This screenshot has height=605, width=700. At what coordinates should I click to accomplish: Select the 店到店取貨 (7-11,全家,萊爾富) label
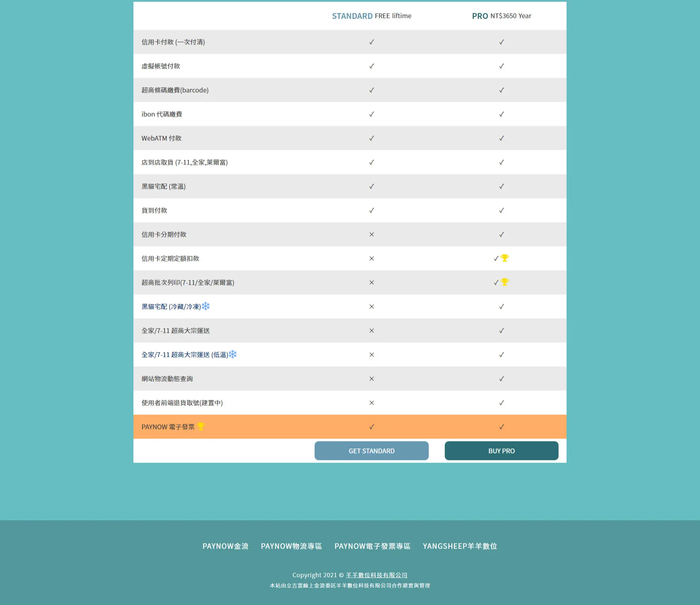[184, 162]
